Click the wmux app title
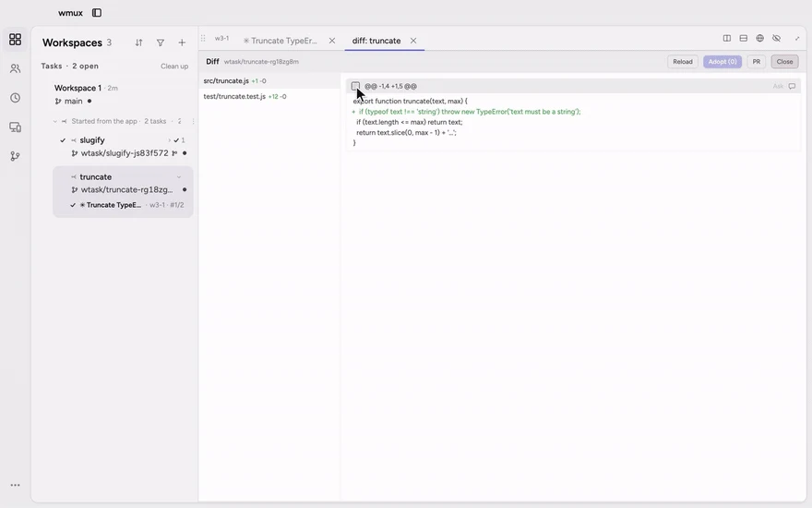Image resolution: width=812 pixels, height=508 pixels. tap(70, 12)
